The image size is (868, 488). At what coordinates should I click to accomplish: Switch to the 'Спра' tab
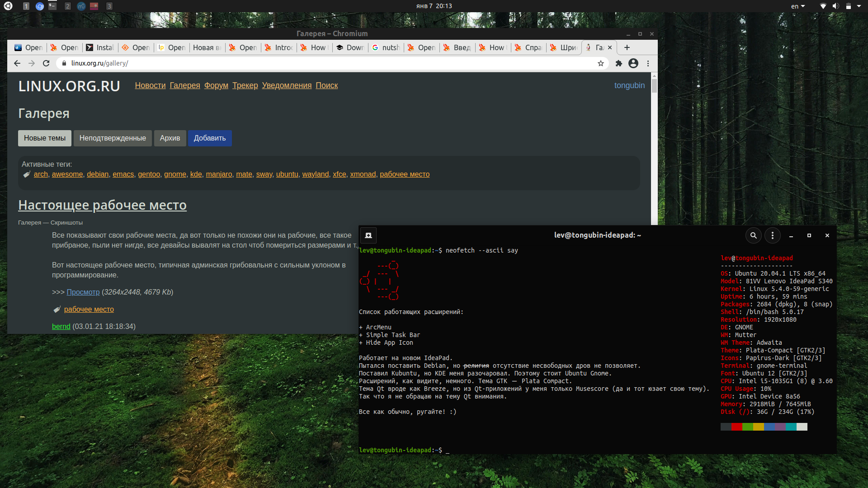pos(528,47)
